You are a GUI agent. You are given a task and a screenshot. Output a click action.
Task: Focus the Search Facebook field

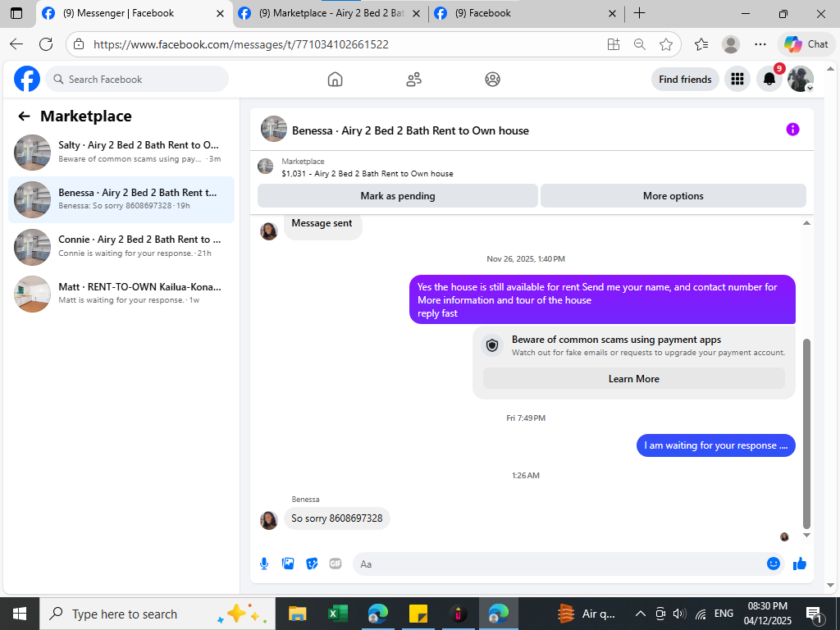coord(137,80)
